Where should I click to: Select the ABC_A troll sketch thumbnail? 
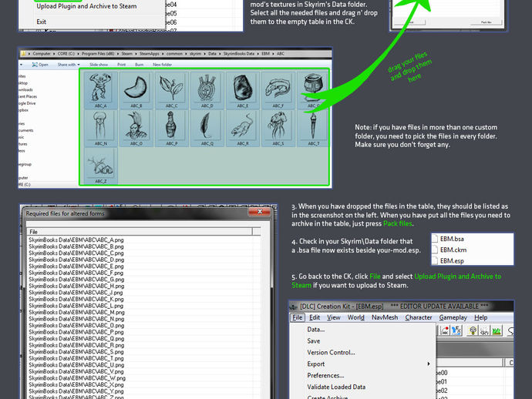pos(100,90)
